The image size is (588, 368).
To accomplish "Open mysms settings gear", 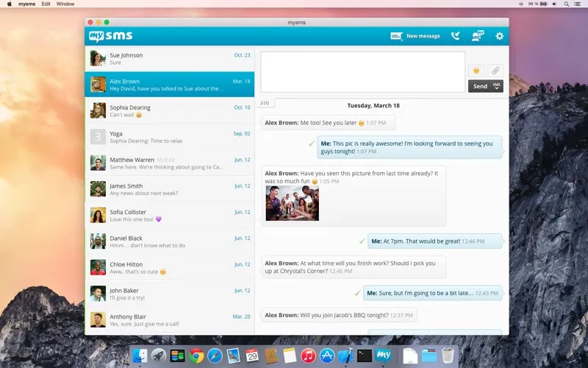I will pos(500,36).
